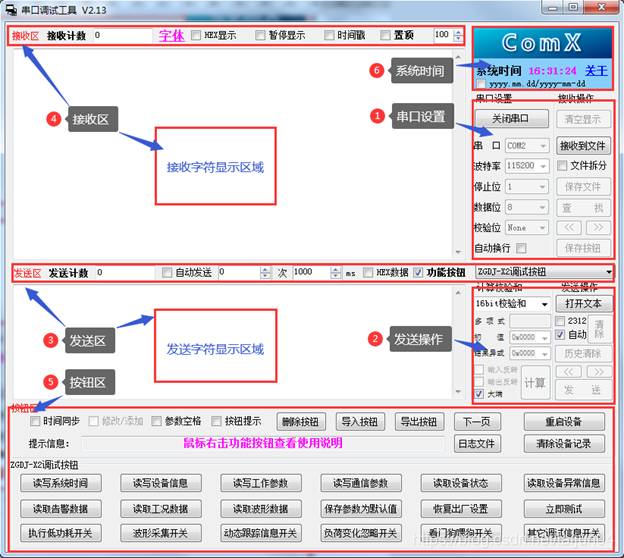Image resolution: width=624 pixels, height=558 pixels.
Task: Click the 动态跟踪信息开关 button
Action: tap(261, 533)
